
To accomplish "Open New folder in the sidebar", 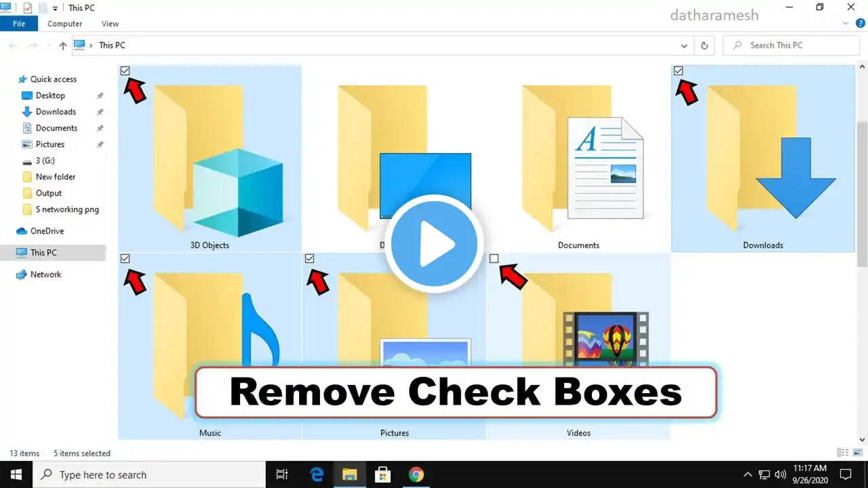I will tap(56, 177).
